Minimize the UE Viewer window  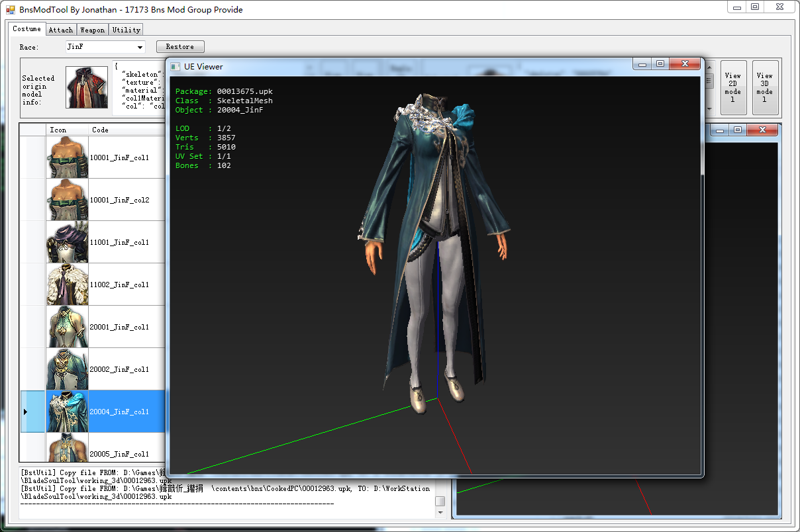tap(642, 64)
